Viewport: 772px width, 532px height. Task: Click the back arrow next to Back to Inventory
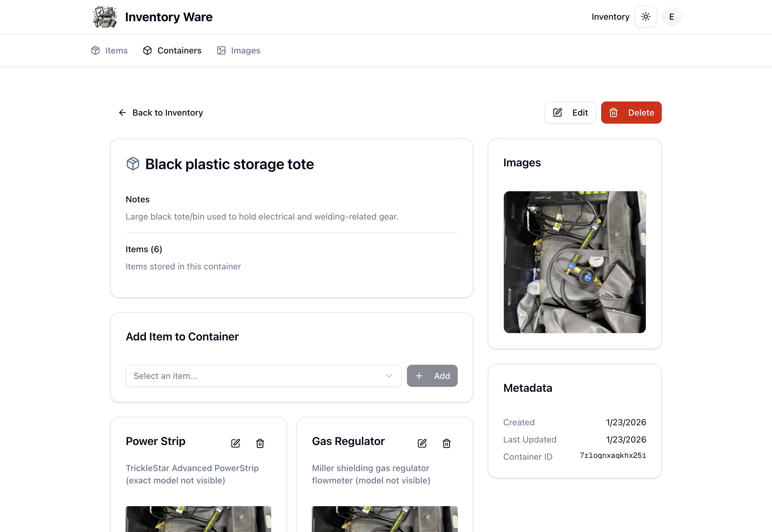coord(123,113)
